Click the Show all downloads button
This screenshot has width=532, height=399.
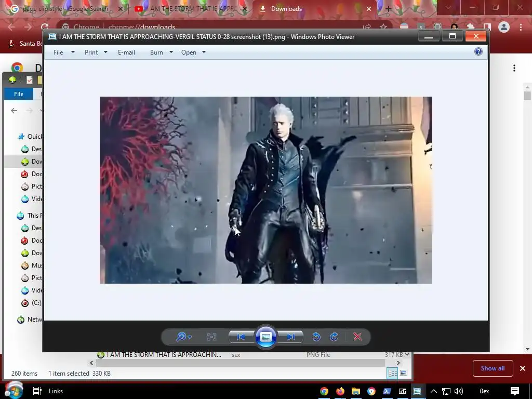[493, 368]
